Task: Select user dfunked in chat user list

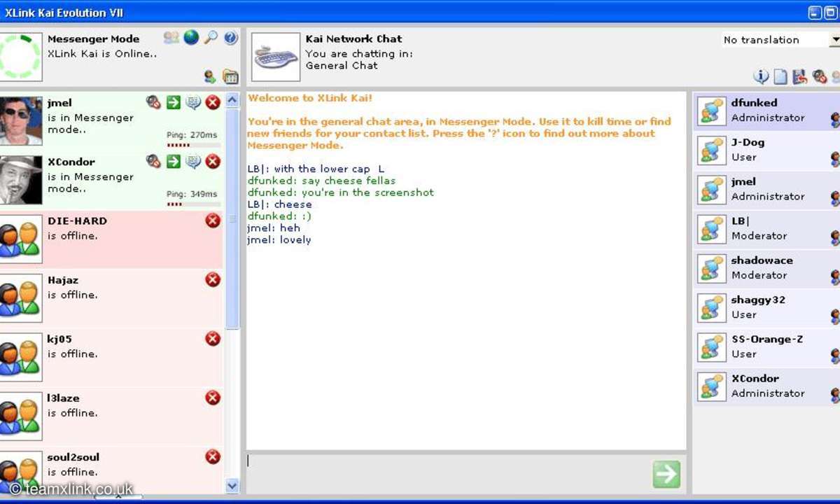Action: coord(766,111)
